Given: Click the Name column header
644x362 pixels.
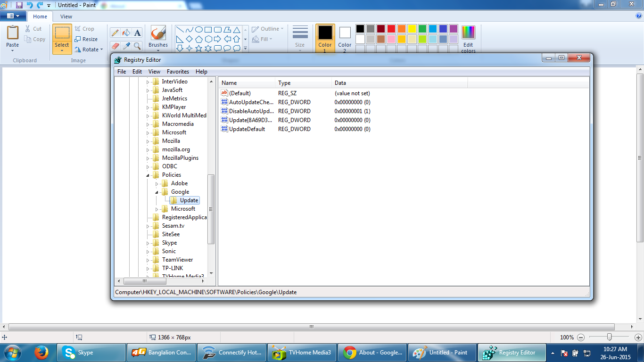Looking at the screenshot, I should [x=247, y=83].
